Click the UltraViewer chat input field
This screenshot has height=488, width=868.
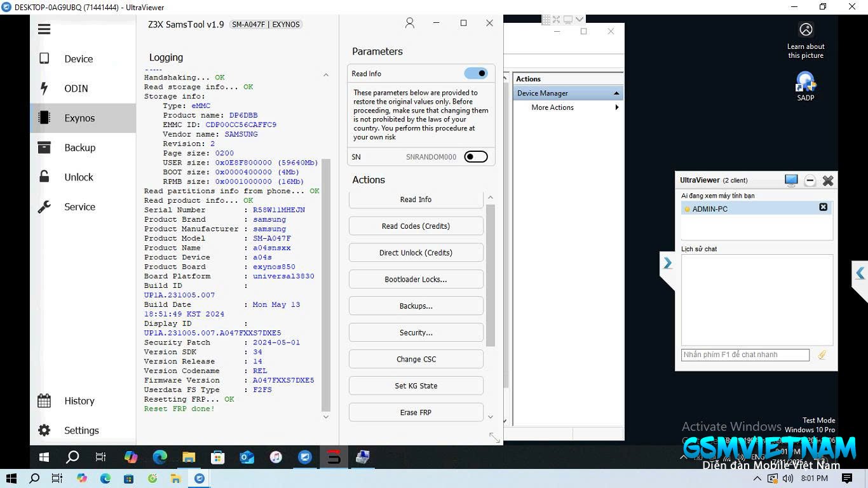[x=745, y=355]
